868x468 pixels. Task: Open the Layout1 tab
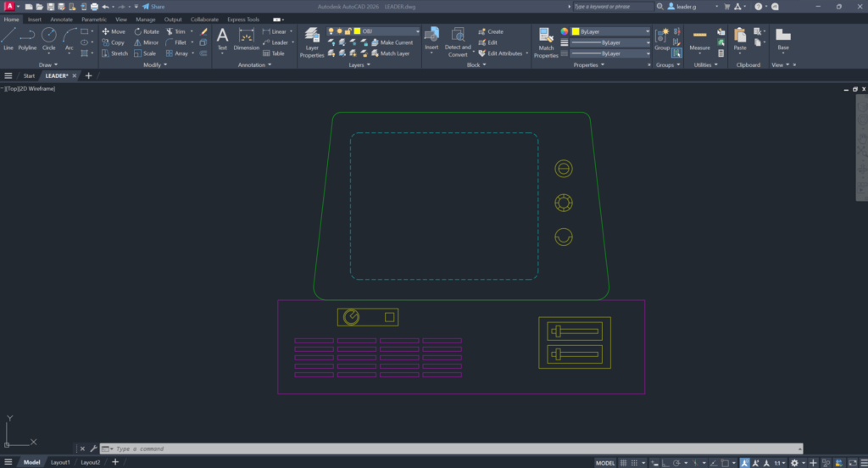[x=60, y=462]
